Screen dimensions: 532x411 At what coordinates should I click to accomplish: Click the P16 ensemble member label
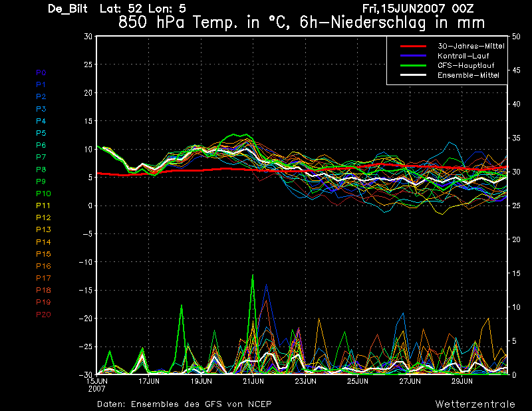(x=43, y=266)
